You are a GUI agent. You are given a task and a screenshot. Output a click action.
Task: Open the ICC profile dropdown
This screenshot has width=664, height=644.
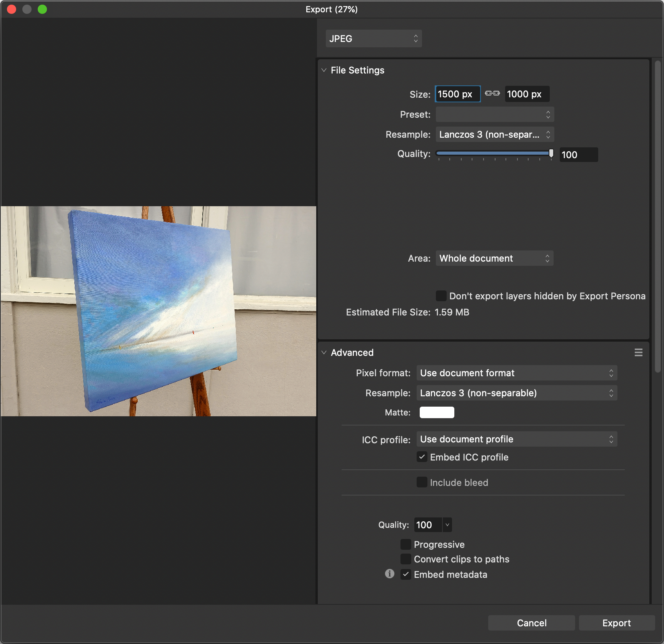click(x=517, y=439)
